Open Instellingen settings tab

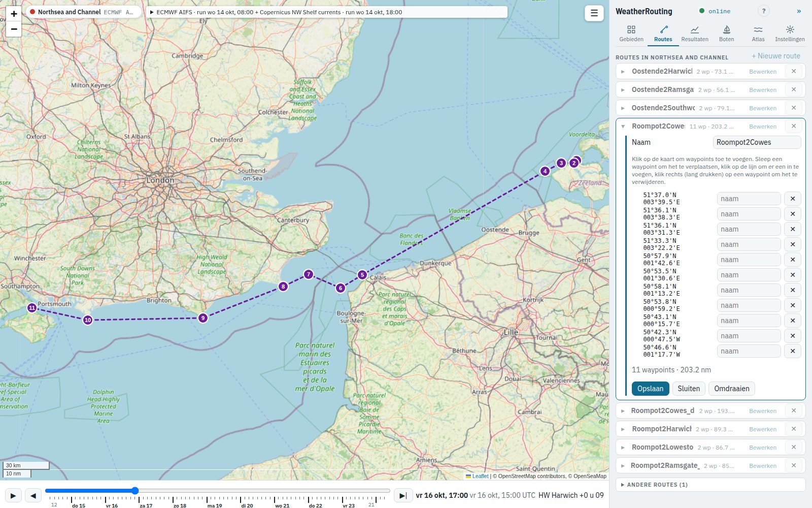point(790,34)
